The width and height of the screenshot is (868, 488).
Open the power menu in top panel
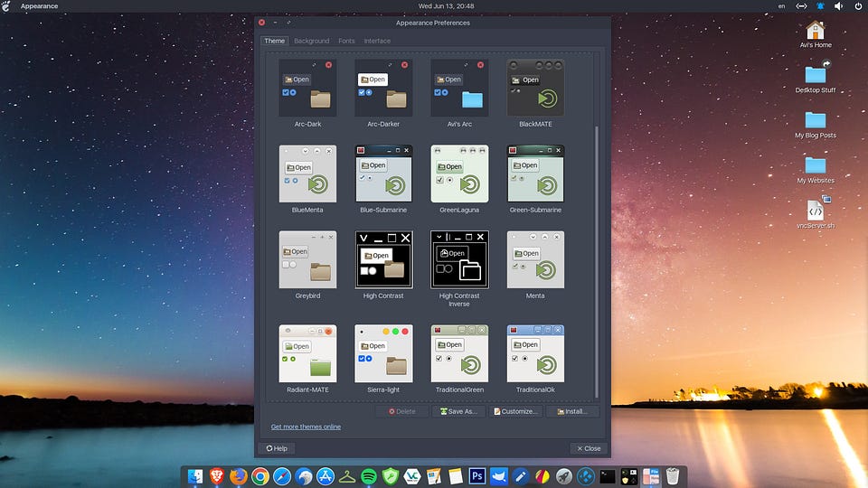pyautogui.click(x=856, y=6)
